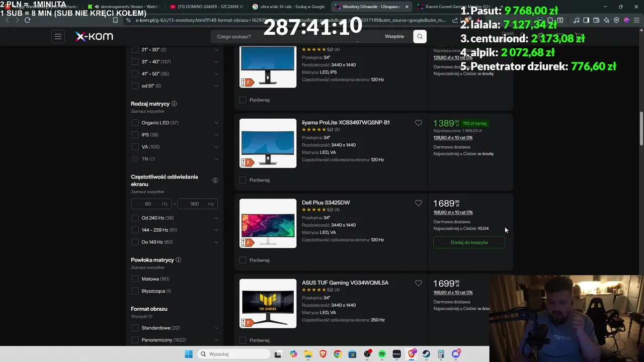Screen dimensions: 644x362
Task: Focus maximum Hz field showing 360
Action: pos(198,204)
